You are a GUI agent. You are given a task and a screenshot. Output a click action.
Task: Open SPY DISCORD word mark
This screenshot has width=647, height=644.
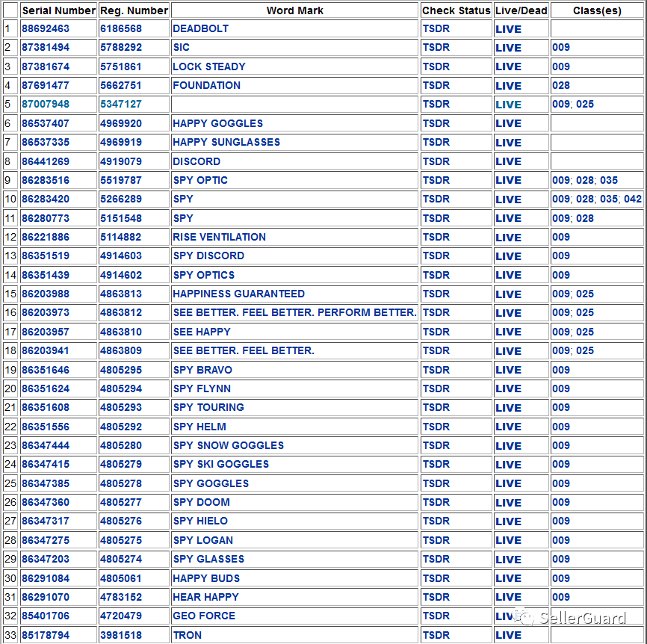click(x=208, y=256)
